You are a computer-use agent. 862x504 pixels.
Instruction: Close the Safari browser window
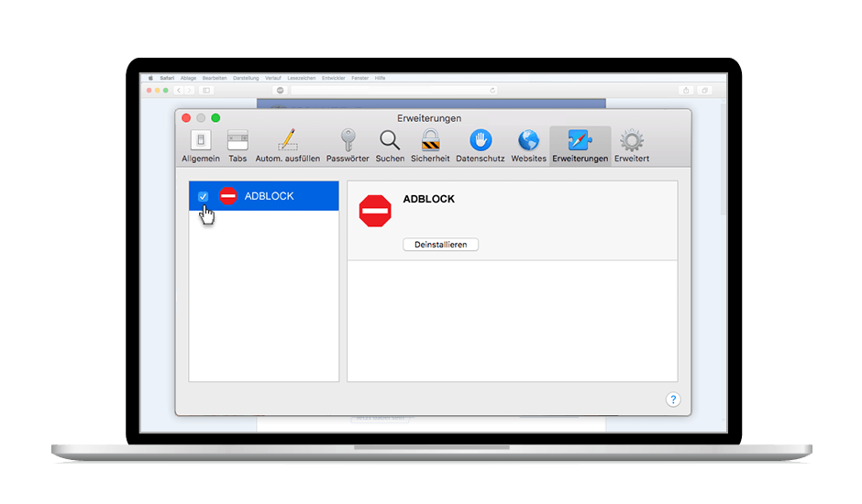(149, 90)
